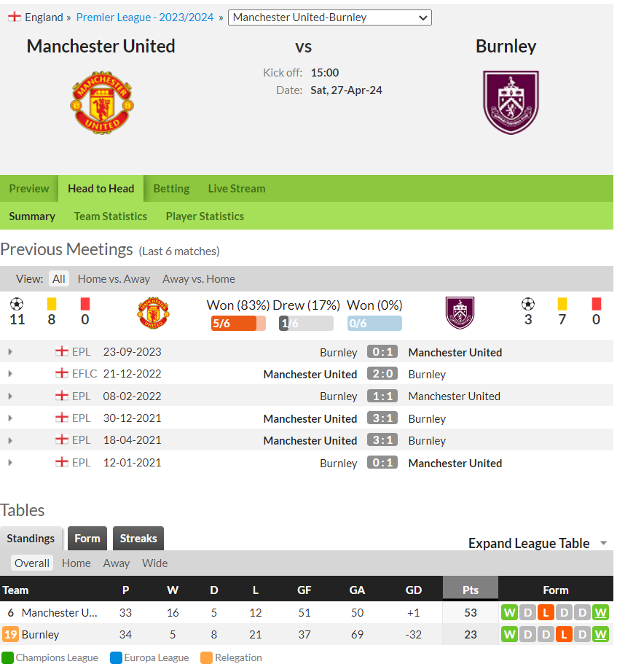Open Premier League - 2023/2024 link
Image resolution: width=617 pixels, height=672 pixels.
[145, 17]
